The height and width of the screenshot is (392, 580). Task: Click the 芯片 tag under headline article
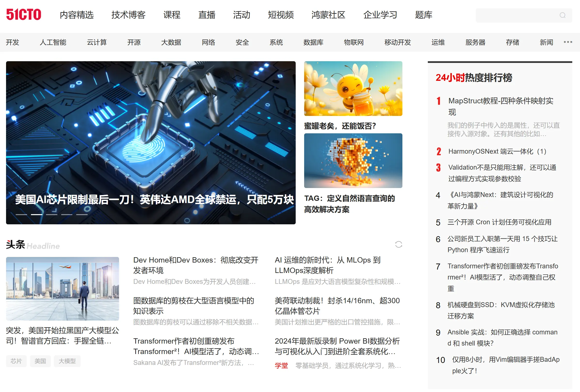[x=16, y=361]
